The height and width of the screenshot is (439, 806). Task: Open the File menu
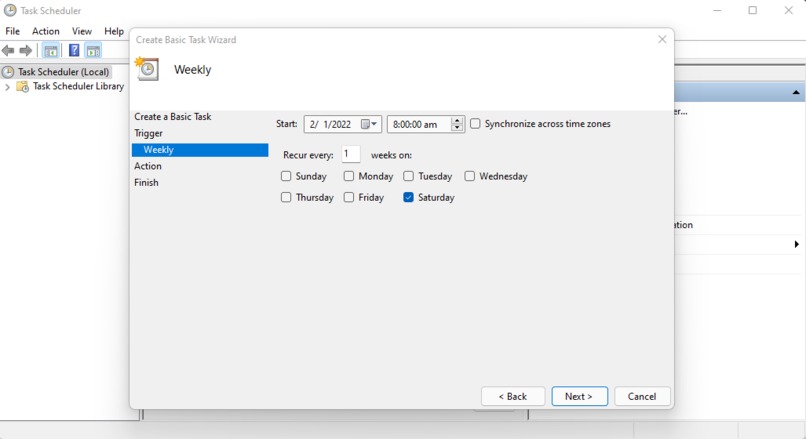pos(12,31)
